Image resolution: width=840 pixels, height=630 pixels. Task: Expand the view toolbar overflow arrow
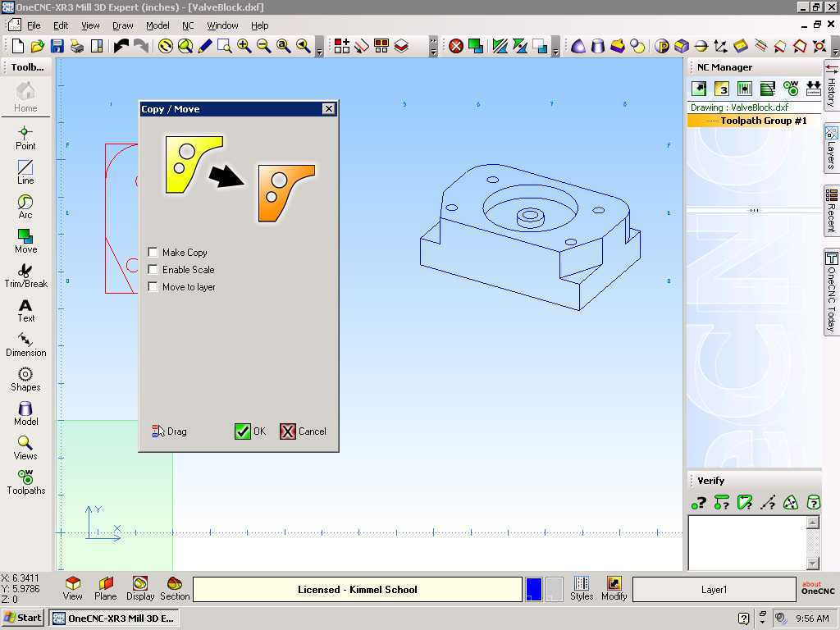(x=319, y=47)
